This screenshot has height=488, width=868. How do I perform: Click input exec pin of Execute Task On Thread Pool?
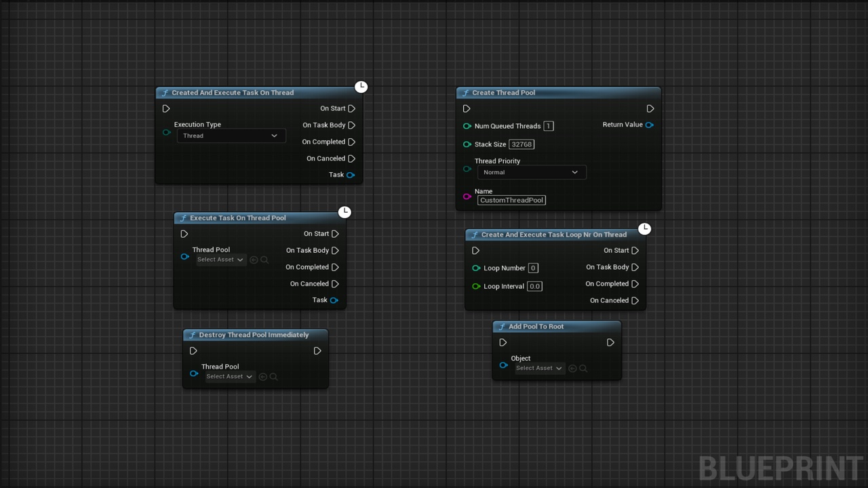click(x=184, y=234)
